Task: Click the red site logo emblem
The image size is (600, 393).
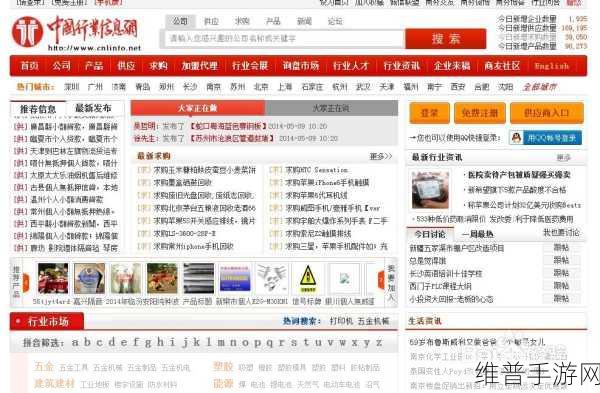Action: pyautogui.click(x=27, y=32)
